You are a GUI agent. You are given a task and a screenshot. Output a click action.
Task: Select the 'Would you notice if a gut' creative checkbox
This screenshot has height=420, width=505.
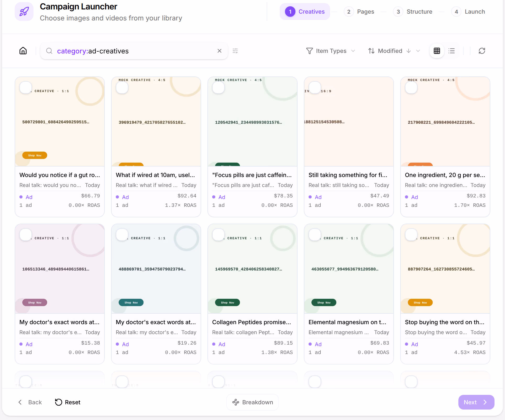click(26, 87)
